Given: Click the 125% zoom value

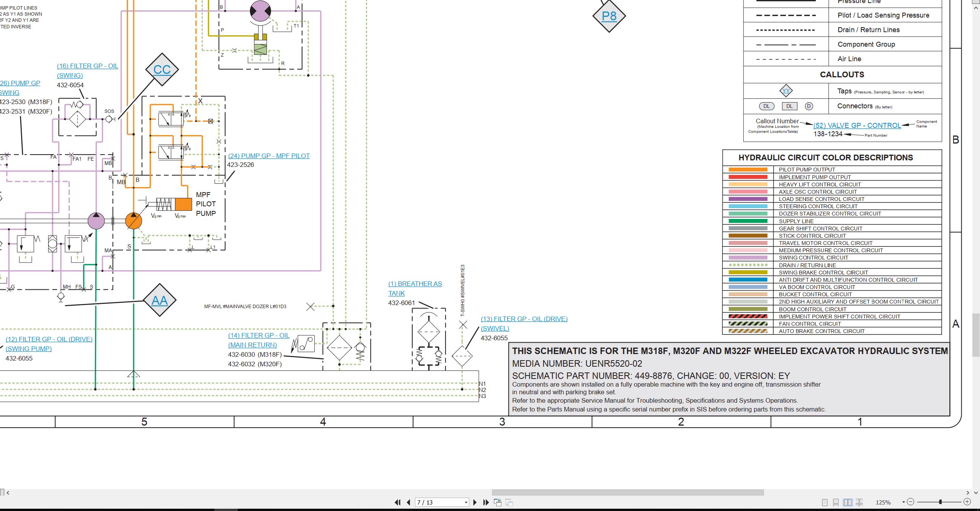Looking at the screenshot, I should pyautogui.click(x=883, y=502).
